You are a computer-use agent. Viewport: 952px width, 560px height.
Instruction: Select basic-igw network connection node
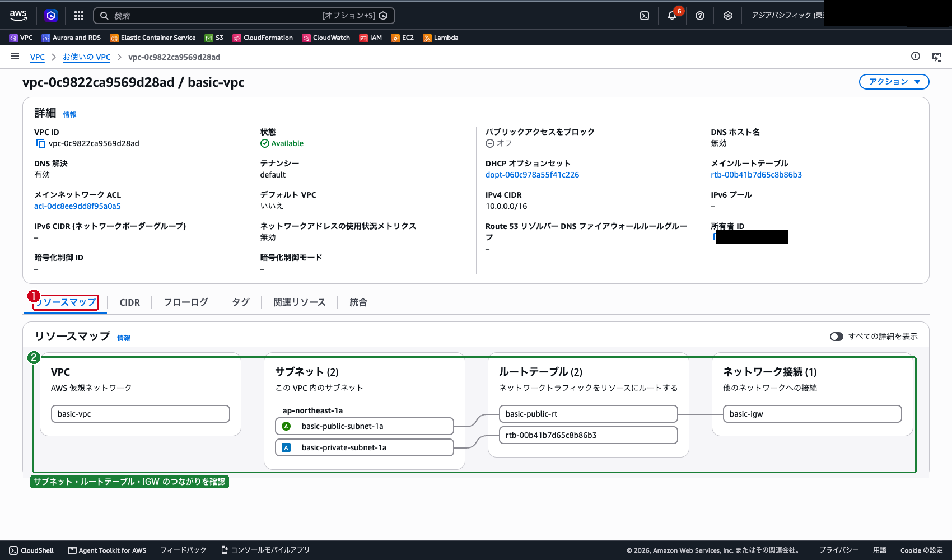pyautogui.click(x=813, y=414)
